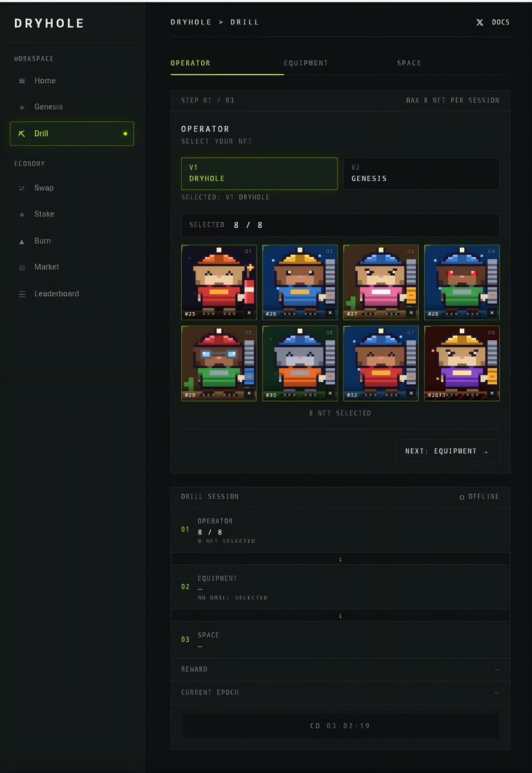Select NFT thumbnail #27 in pink shirt
Image resolution: width=532 pixels, height=773 pixels.
380,282
